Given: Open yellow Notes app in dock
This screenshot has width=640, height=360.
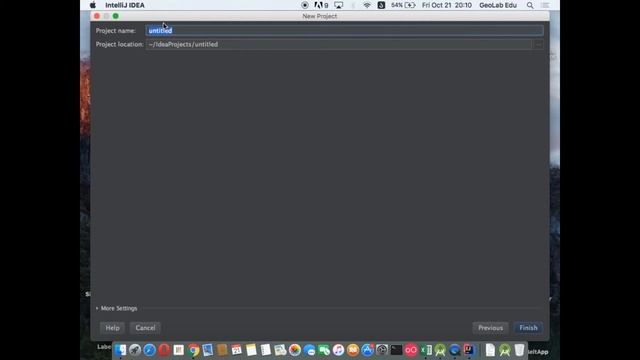Looking at the screenshot, I should pos(251,350).
